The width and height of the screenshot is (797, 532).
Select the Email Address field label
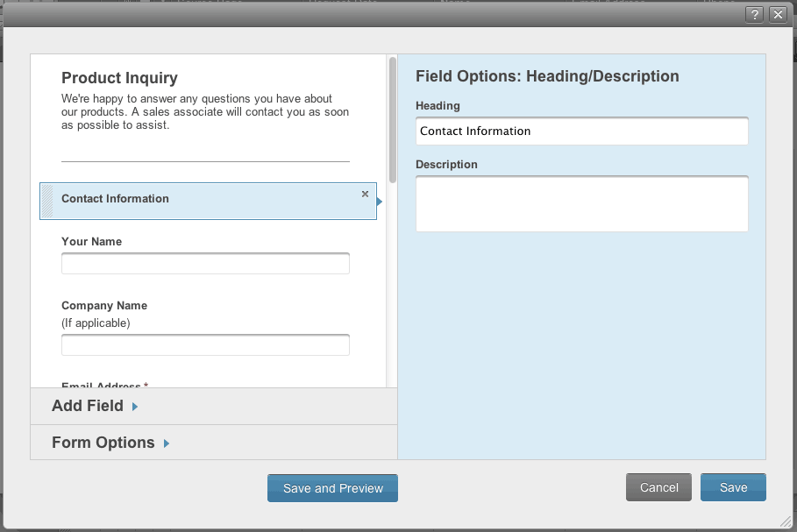click(x=101, y=385)
